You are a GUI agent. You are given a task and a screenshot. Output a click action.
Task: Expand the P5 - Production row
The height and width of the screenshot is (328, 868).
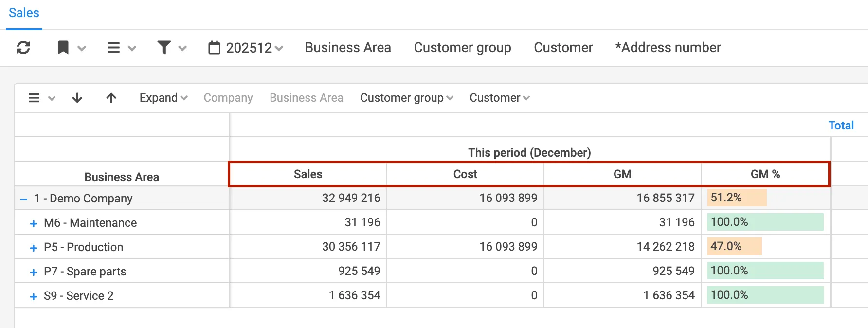click(34, 248)
